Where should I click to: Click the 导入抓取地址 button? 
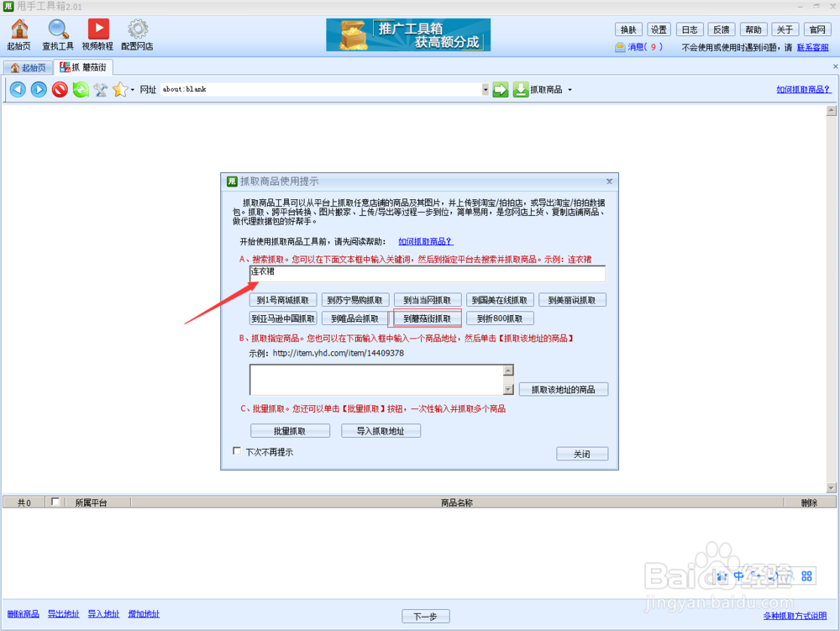point(381,431)
